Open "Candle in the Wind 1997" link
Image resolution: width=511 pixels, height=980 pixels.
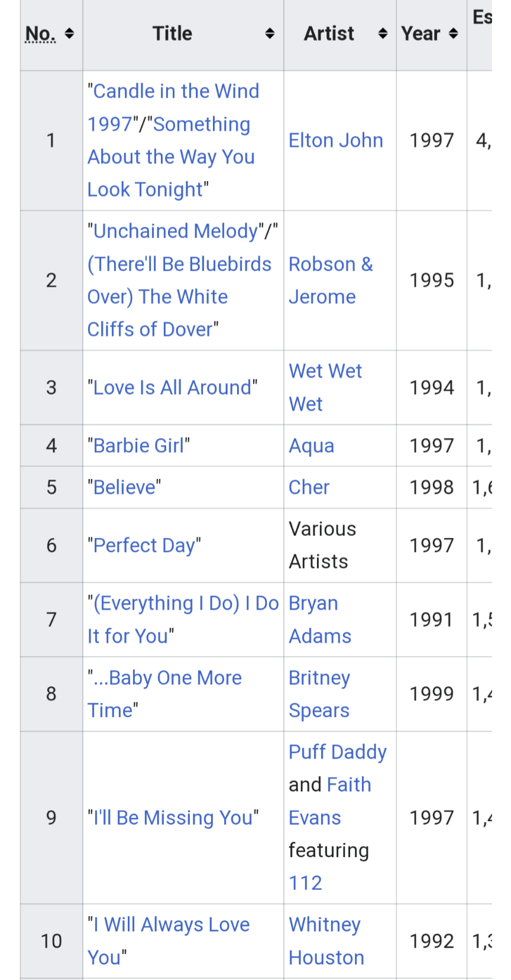(x=173, y=108)
